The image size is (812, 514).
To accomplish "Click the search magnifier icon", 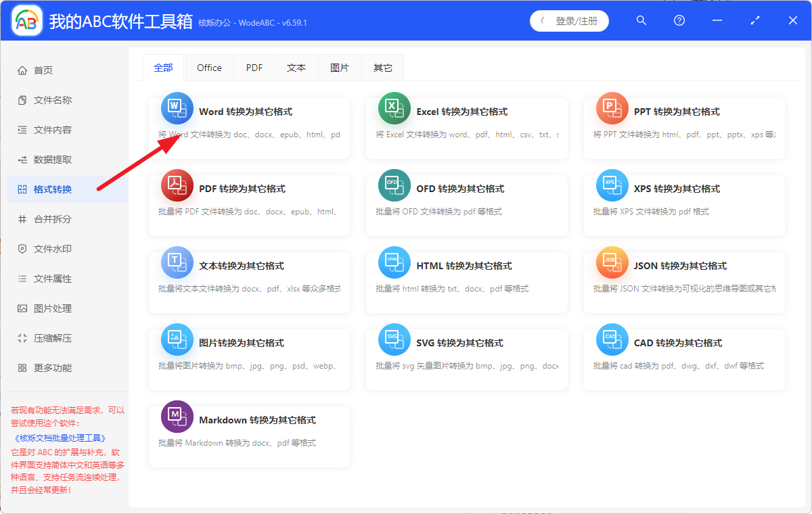I will (x=641, y=21).
